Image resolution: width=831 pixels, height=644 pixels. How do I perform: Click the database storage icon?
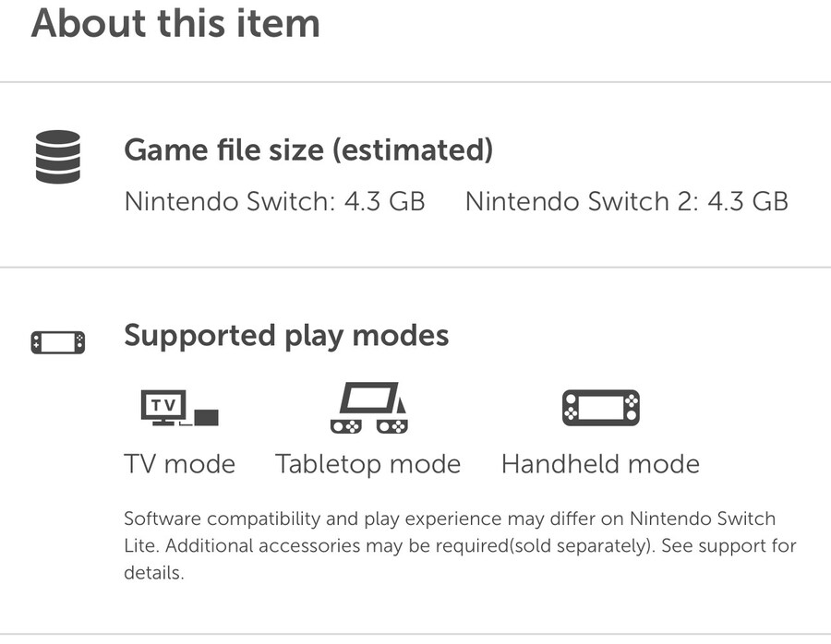tap(57, 156)
